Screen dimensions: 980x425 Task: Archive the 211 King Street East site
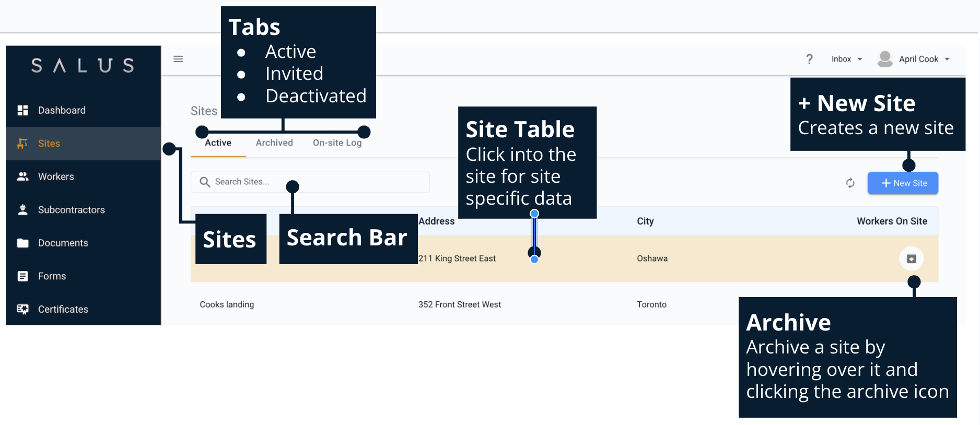[x=911, y=258]
